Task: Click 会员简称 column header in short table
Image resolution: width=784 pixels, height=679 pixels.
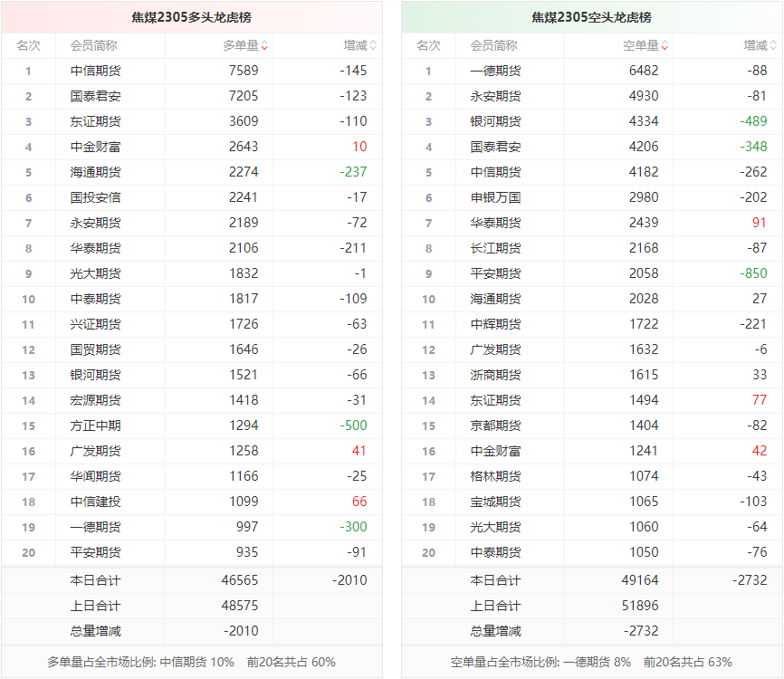Action: tap(493, 45)
